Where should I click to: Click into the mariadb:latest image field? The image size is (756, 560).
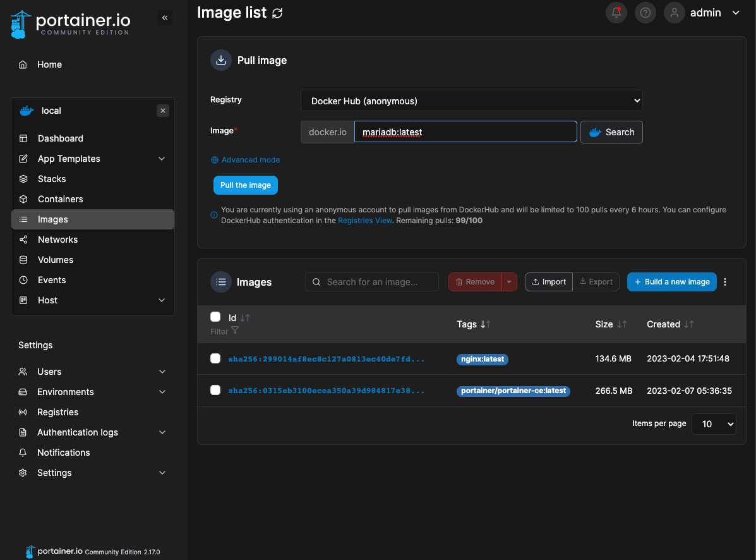[x=465, y=132]
